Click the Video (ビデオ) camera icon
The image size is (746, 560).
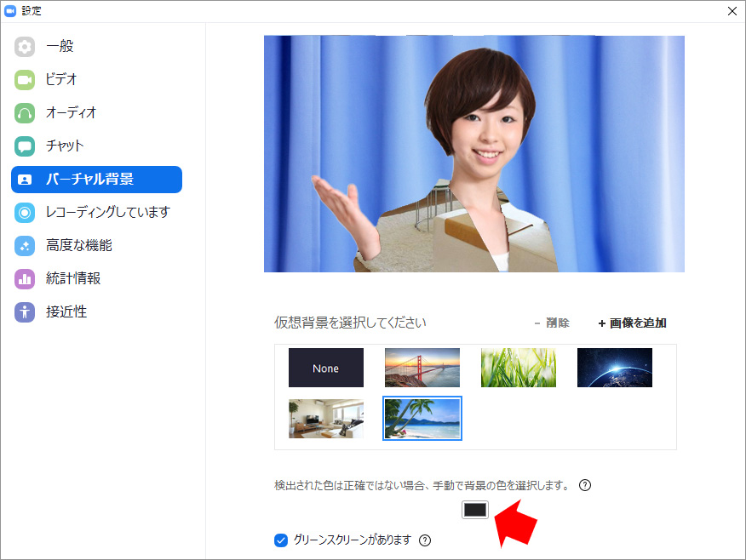point(25,80)
